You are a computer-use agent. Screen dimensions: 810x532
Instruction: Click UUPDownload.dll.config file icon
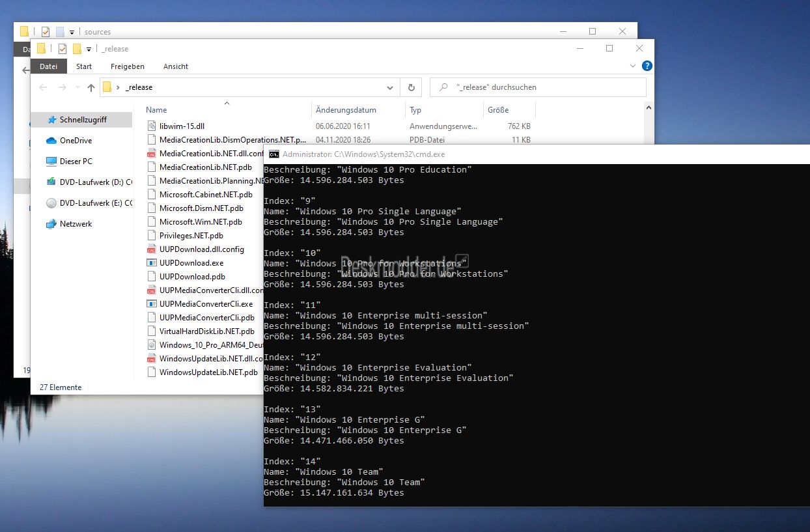(151, 249)
